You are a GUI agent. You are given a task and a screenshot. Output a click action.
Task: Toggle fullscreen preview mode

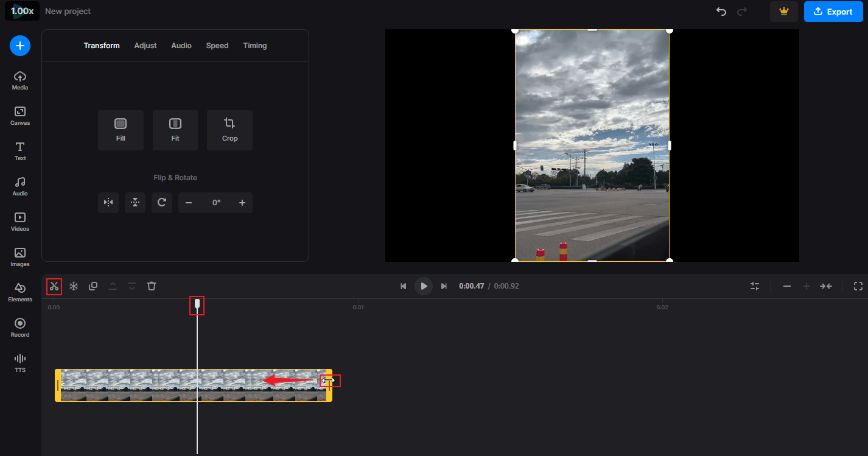pos(858,286)
